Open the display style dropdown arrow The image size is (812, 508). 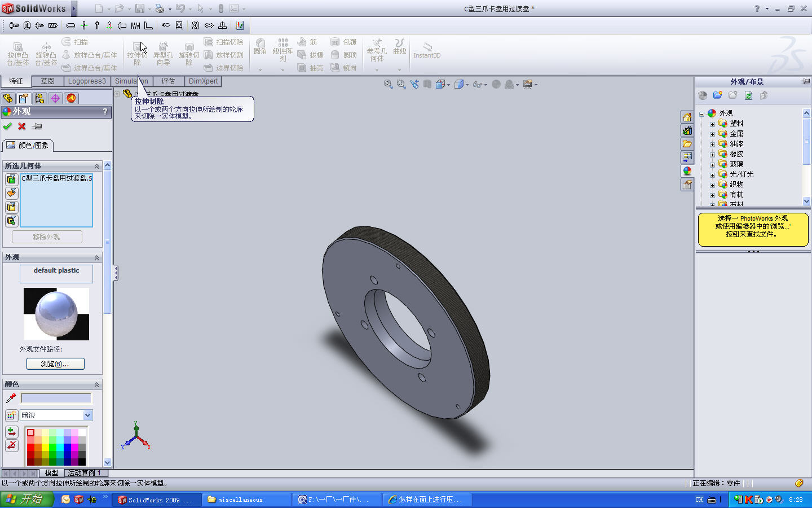tap(467, 85)
